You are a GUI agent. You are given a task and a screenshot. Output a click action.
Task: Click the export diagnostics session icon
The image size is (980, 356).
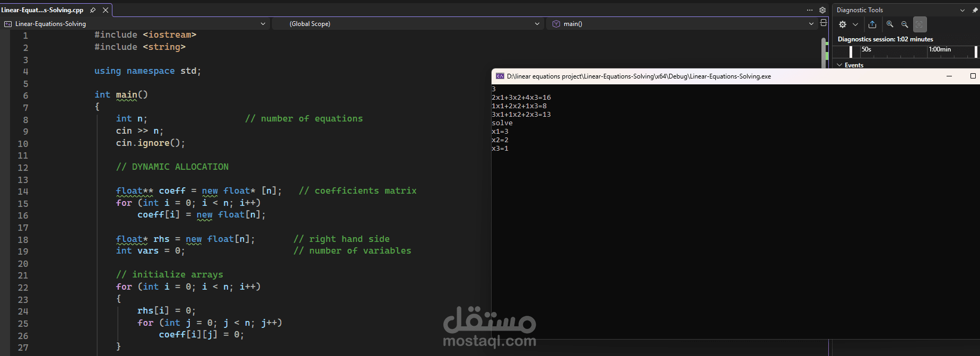coord(872,24)
